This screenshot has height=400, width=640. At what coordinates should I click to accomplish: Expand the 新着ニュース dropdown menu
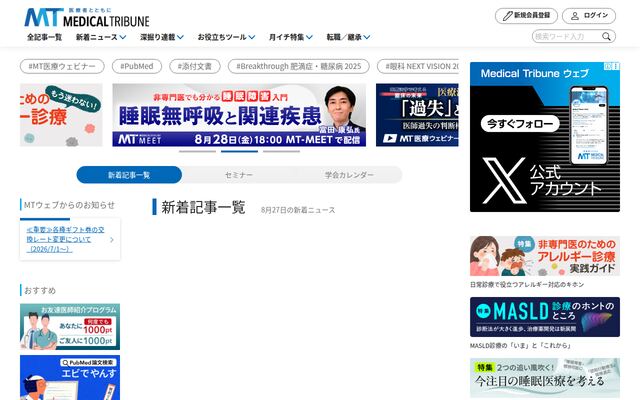(x=101, y=37)
